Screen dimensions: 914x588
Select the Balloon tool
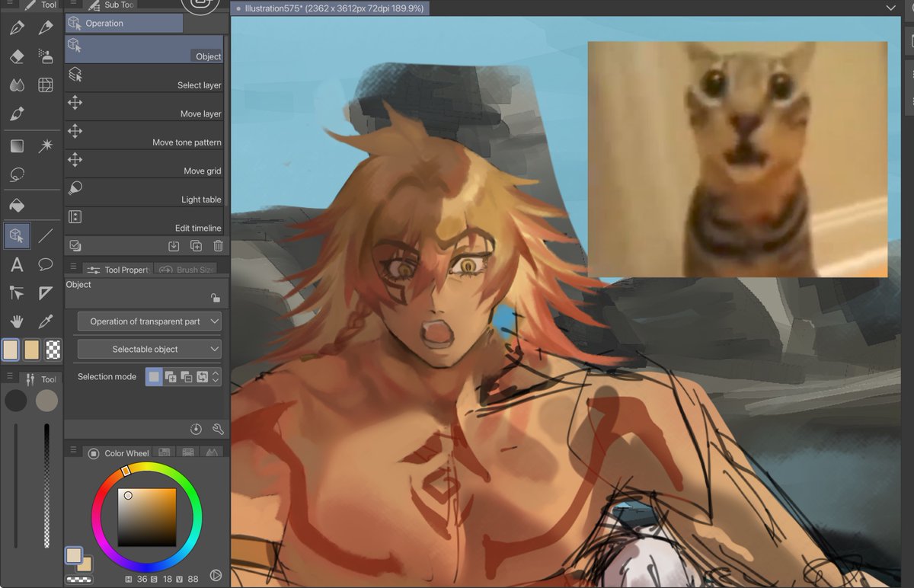coord(46,265)
